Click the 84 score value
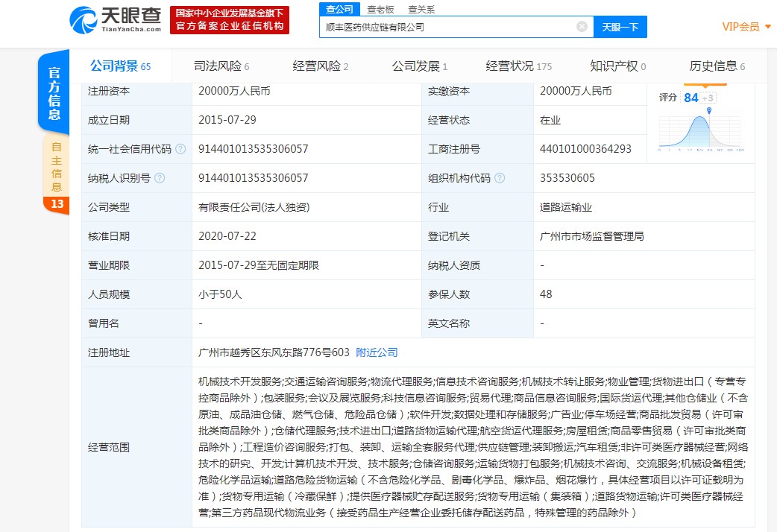The image size is (777, 532). pyautogui.click(x=691, y=98)
